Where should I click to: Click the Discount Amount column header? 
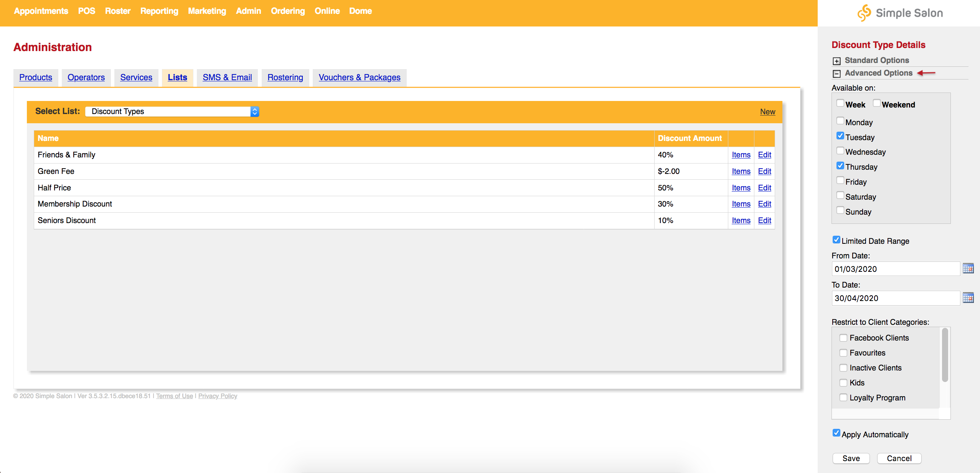click(x=691, y=138)
